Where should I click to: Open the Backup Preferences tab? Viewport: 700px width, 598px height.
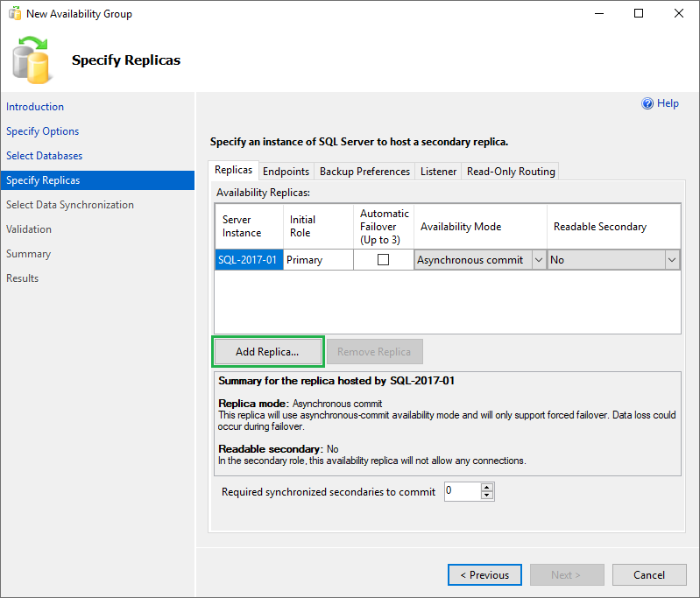[x=364, y=172]
